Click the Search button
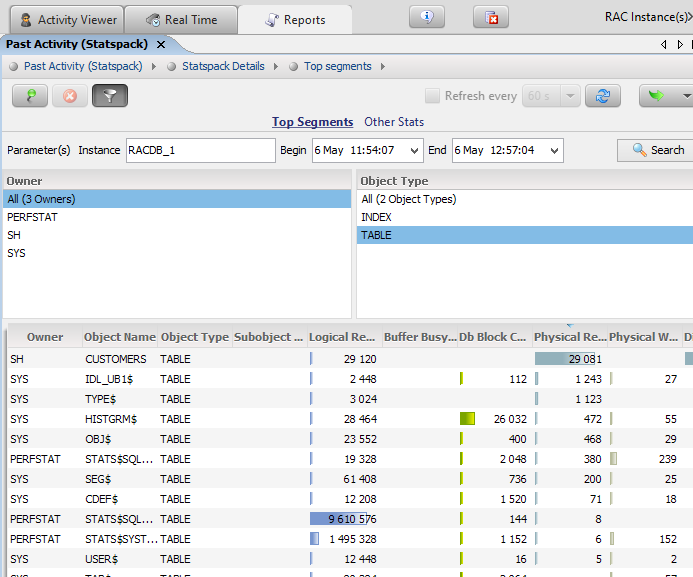693x577 pixels. 656,150
